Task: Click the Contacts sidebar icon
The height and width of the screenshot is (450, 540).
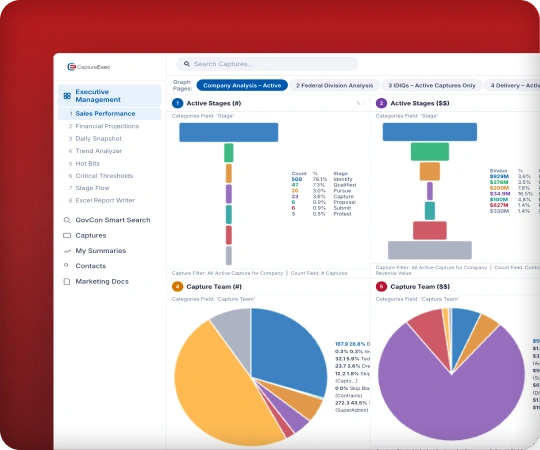Action: 66,265
